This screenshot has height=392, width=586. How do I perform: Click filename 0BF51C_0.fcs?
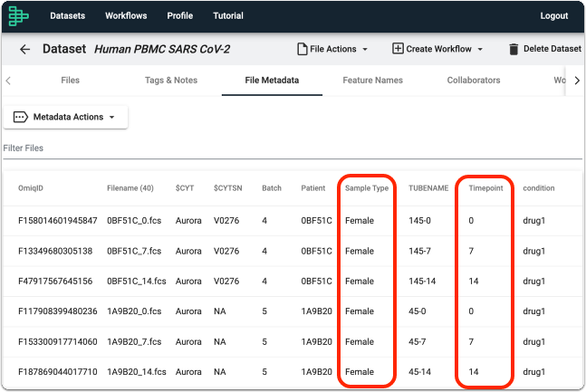tap(134, 221)
